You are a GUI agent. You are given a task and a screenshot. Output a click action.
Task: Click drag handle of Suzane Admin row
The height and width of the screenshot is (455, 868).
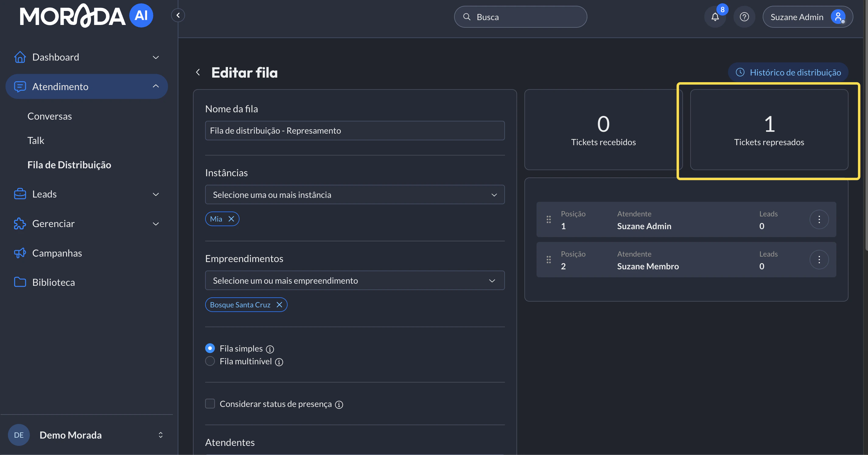click(x=548, y=220)
